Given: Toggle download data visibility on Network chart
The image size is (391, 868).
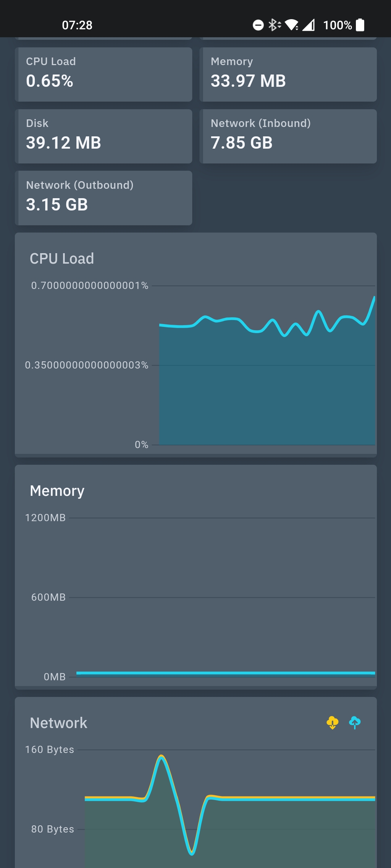Looking at the screenshot, I should [x=332, y=723].
